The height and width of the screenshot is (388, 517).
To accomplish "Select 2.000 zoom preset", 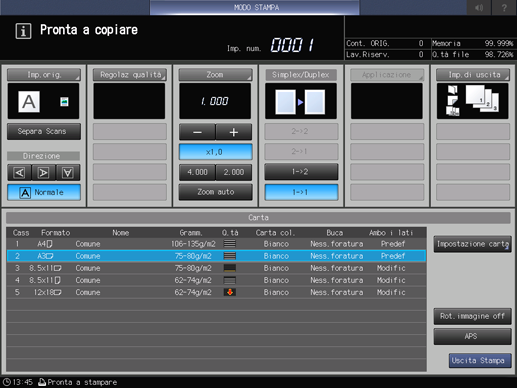I will 234,172.
